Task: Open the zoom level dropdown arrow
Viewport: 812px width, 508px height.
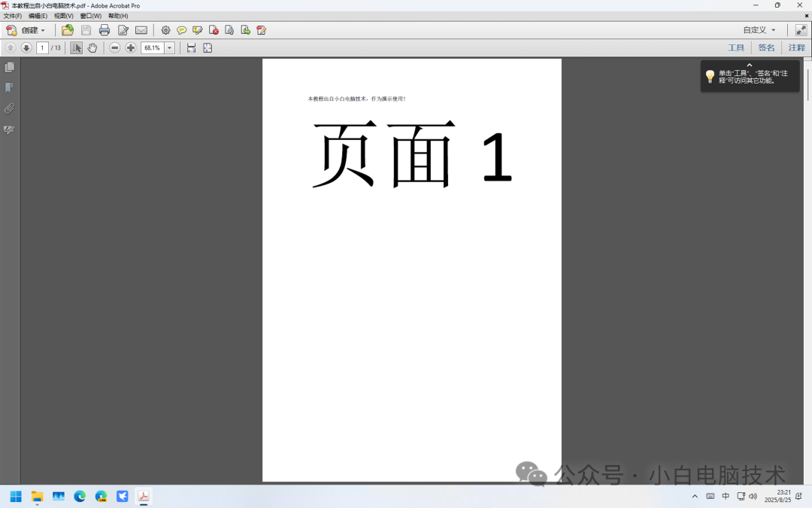Action: click(x=169, y=47)
